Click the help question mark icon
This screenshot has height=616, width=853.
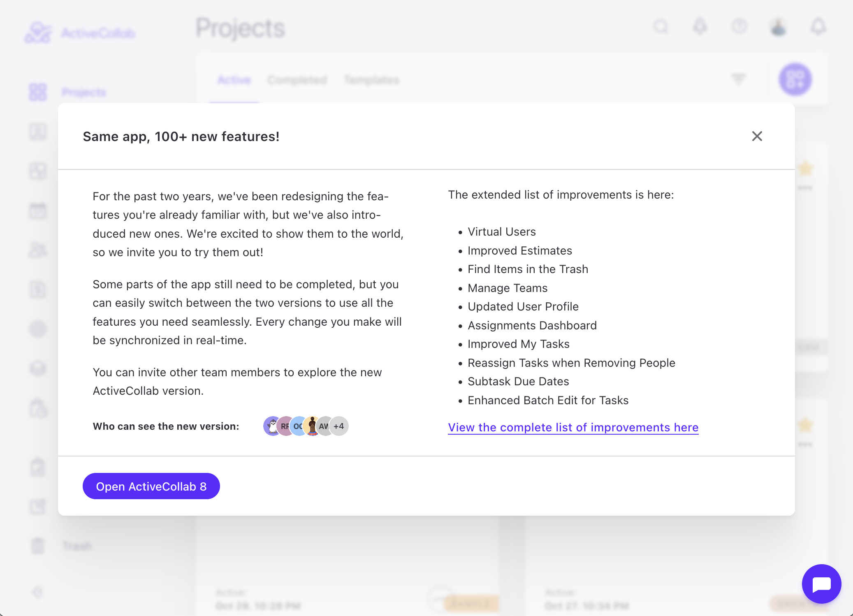pos(739,27)
